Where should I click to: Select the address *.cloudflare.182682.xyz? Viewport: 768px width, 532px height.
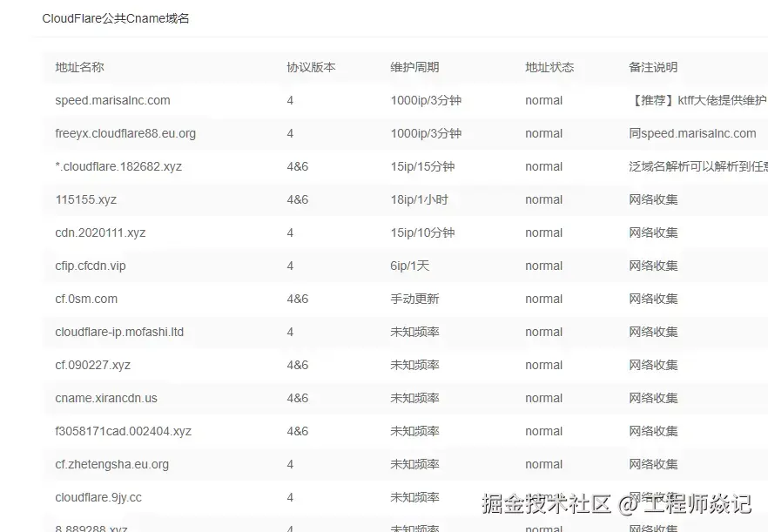click(x=118, y=166)
